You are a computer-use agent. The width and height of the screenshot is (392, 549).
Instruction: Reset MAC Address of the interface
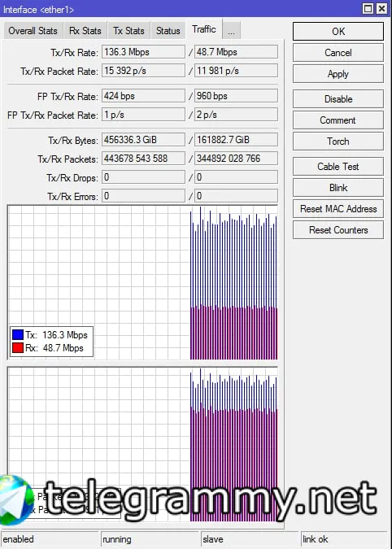point(338,209)
